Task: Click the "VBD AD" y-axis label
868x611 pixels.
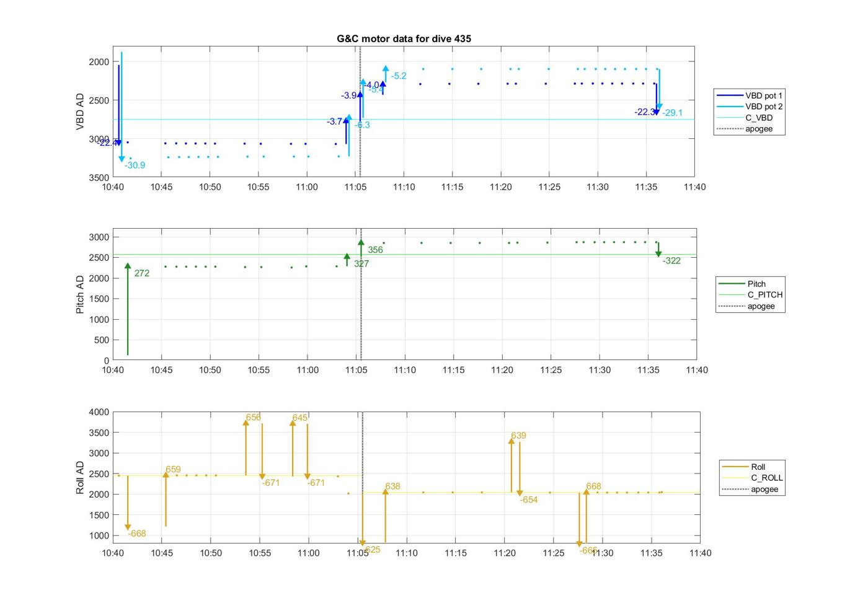Action: coord(80,112)
